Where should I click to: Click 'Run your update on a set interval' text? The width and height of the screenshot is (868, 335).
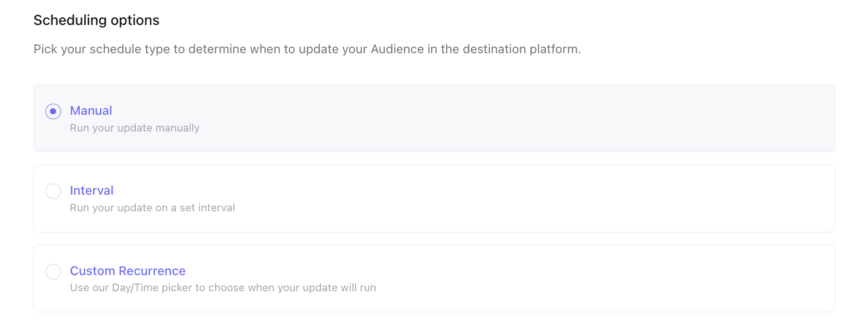pyautogui.click(x=152, y=208)
